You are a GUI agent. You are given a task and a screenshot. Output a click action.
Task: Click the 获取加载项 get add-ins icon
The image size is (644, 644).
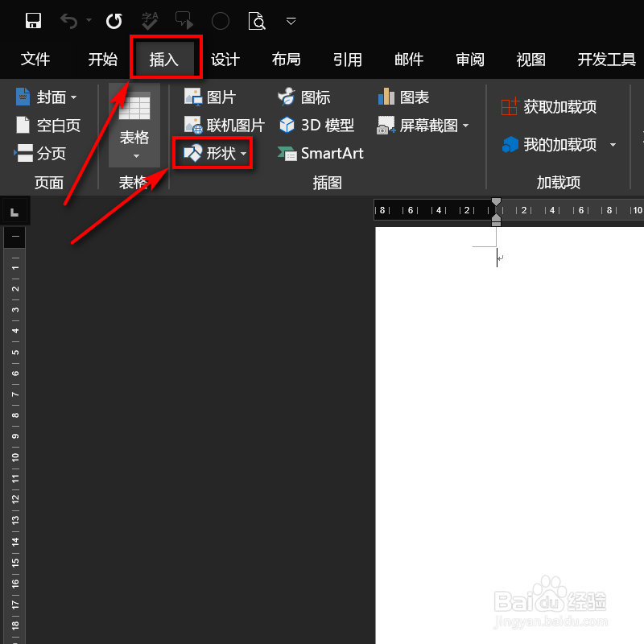tap(510, 107)
